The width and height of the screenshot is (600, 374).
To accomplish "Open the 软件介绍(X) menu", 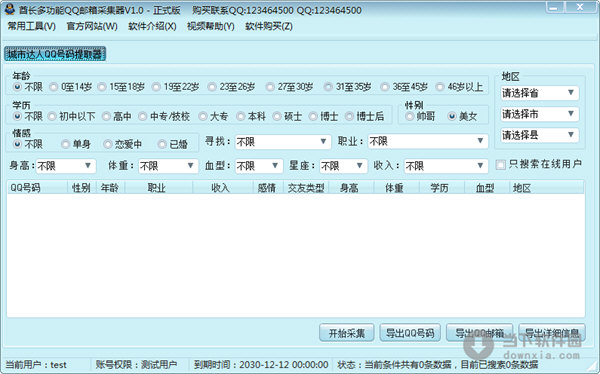I will (x=152, y=26).
